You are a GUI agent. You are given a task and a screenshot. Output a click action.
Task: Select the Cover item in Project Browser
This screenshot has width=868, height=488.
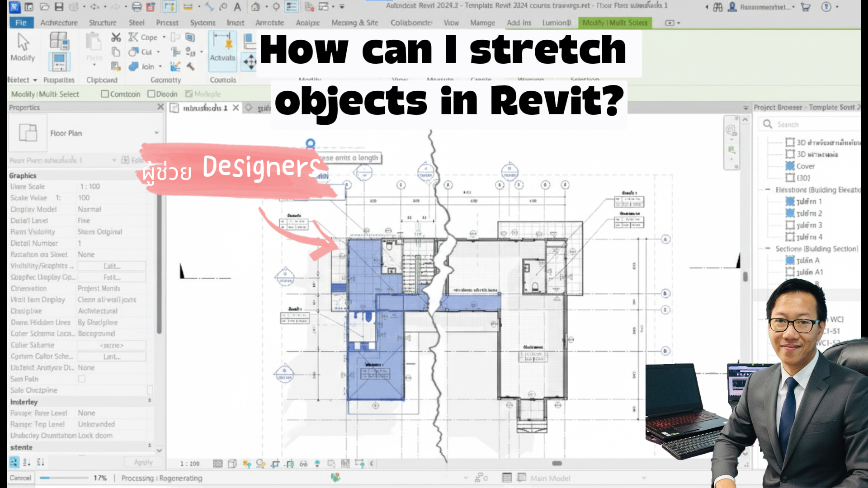pyautogui.click(x=805, y=166)
